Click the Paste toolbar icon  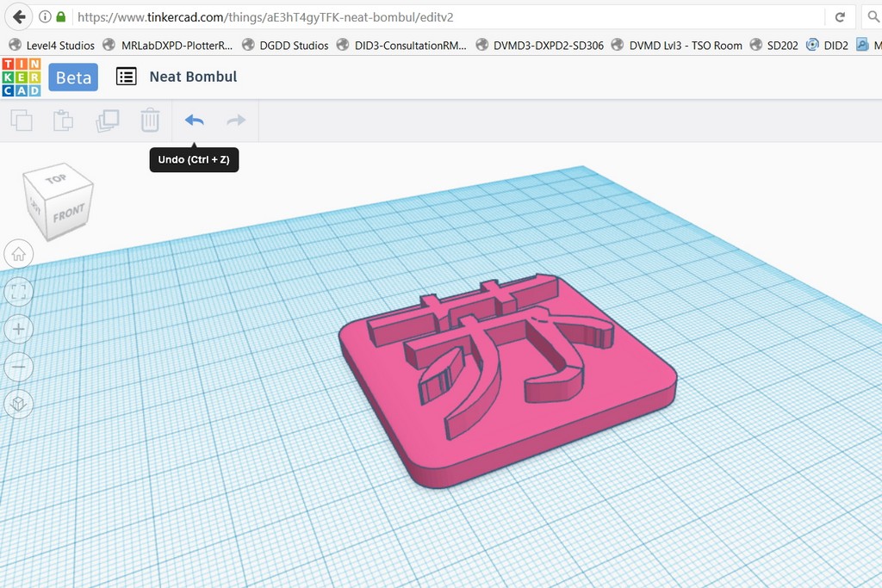click(x=63, y=121)
